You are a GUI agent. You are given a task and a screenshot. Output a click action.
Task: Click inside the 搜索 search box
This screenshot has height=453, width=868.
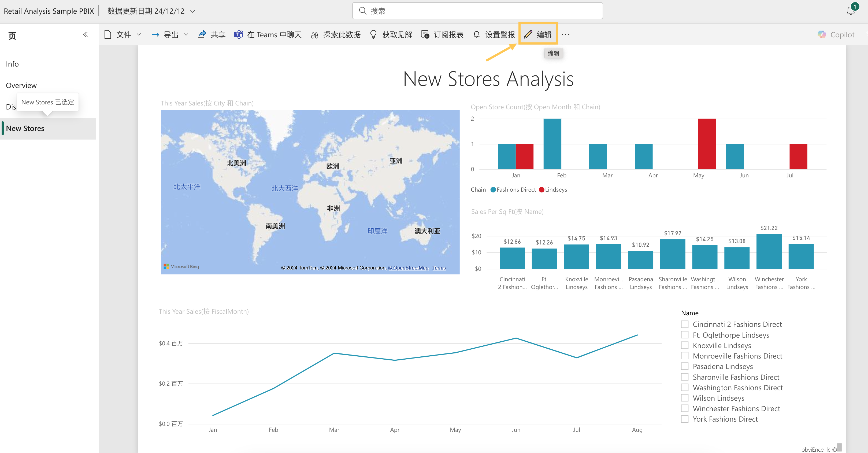click(x=477, y=10)
